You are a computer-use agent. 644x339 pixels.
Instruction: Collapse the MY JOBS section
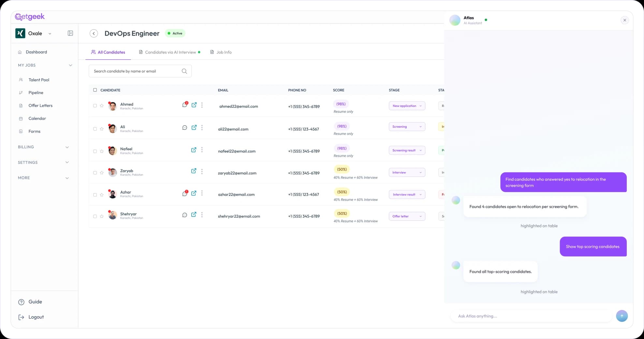[70, 65]
